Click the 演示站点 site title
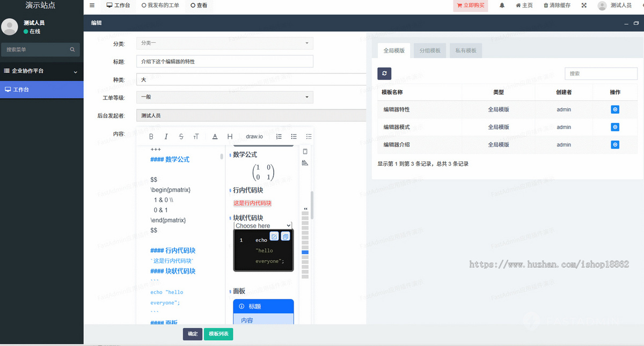This screenshot has height=346, width=644. click(40, 5)
